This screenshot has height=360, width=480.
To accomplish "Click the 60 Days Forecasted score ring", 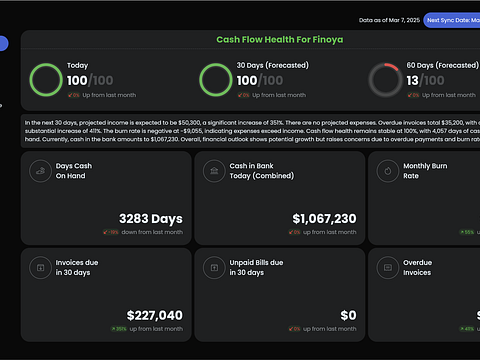I will 385,80.
